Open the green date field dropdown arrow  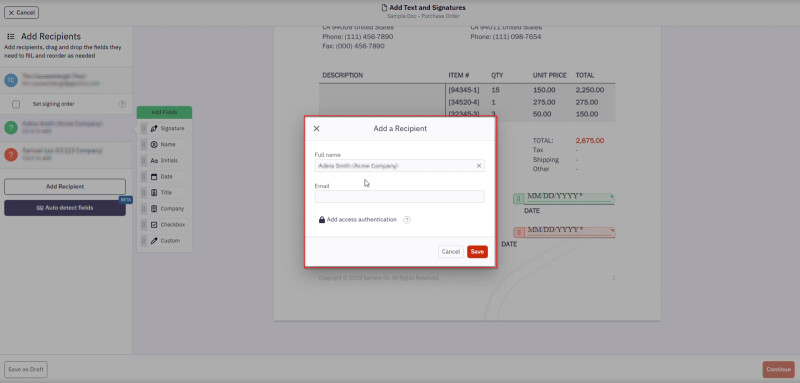[612, 196]
